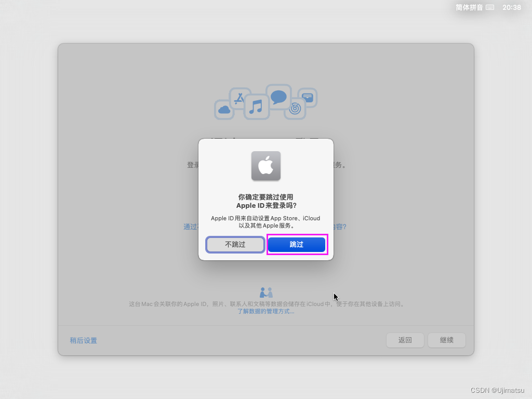This screenshot has width=532, height=399.
Task: Click the display screen icon at top right of cluster
Action: [x=308, y=98]
